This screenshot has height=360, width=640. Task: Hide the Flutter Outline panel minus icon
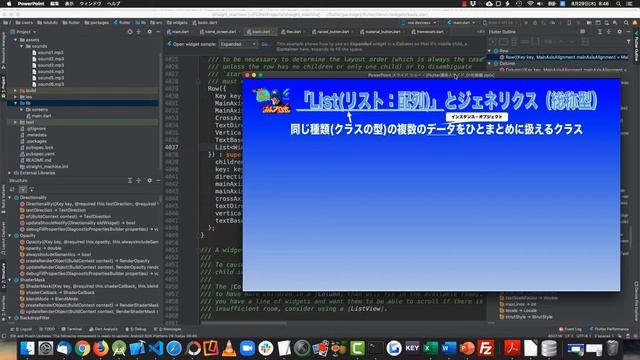pos(627,31)
